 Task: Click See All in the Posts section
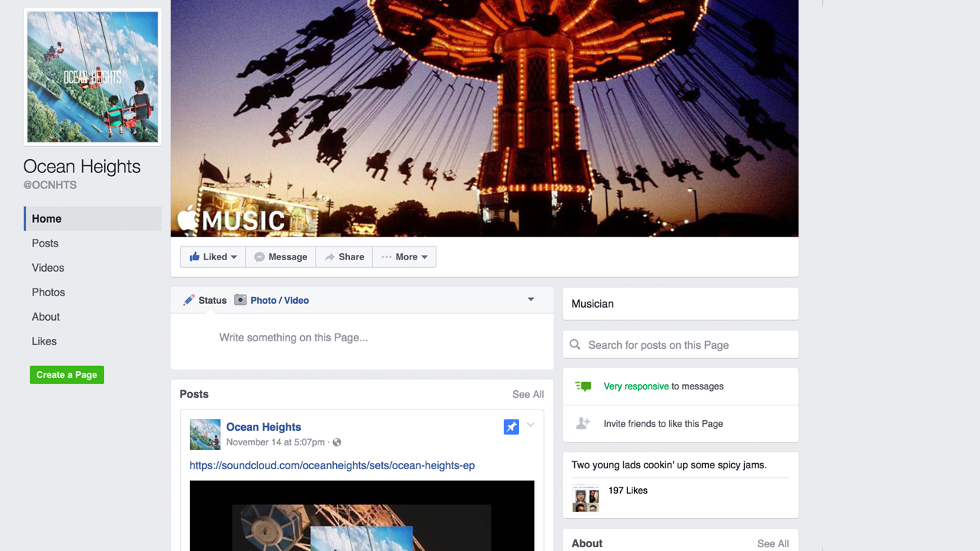tap(528, 394)
